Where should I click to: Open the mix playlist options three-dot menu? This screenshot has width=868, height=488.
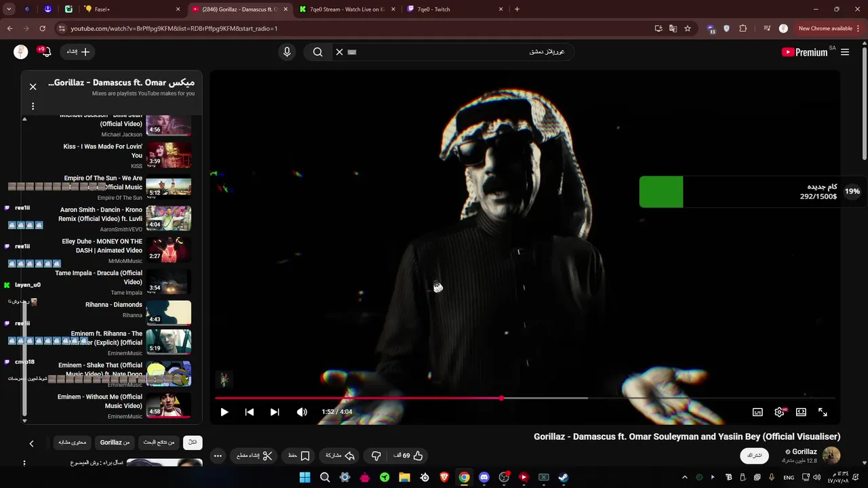[33, 106]
